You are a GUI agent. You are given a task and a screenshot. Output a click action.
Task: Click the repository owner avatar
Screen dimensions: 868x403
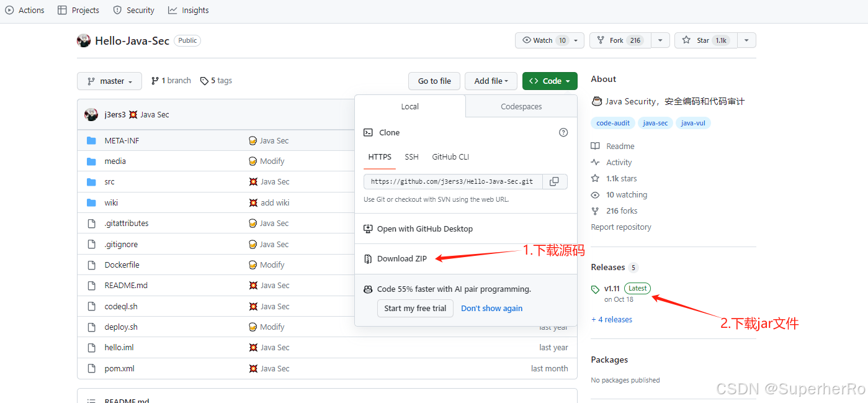(84, 41)
